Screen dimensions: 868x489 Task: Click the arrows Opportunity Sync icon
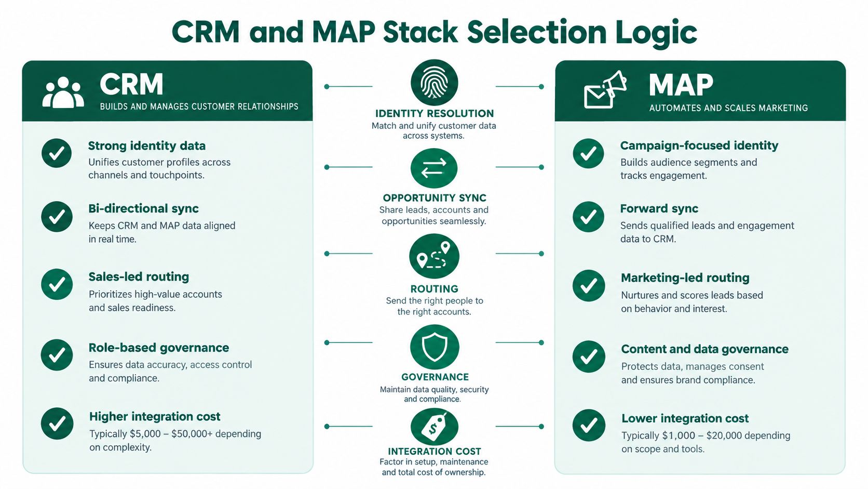(x=434, y=168)
